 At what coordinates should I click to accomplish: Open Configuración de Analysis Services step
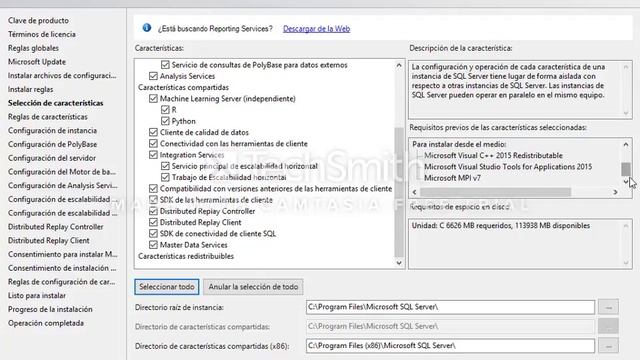pos(62,186)
